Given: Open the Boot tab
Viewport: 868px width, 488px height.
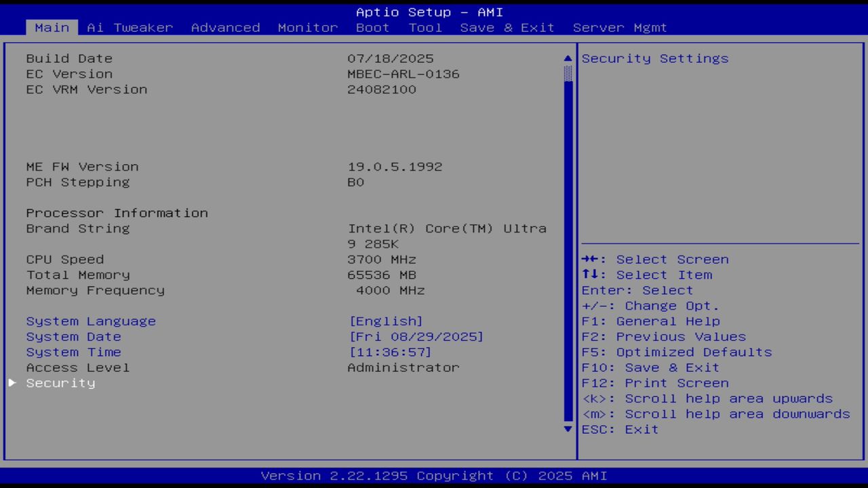Looking at the screenshot, I should [x=372, y=28].
